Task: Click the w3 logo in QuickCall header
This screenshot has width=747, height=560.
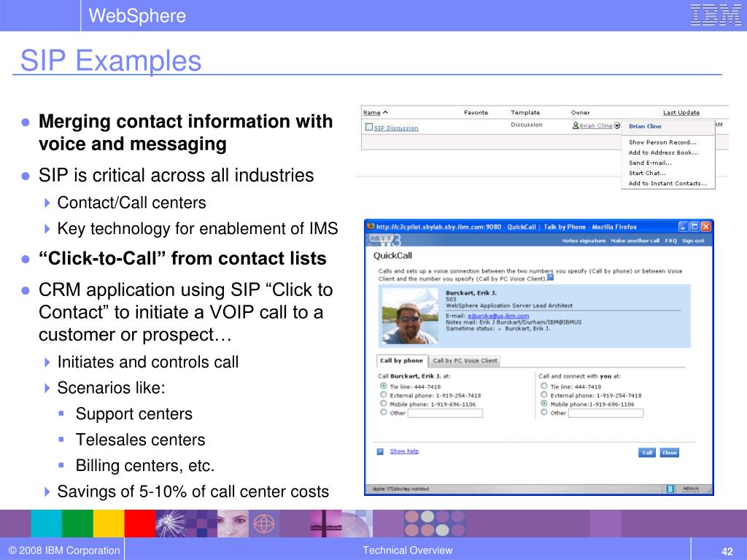Action: (391, 240)
